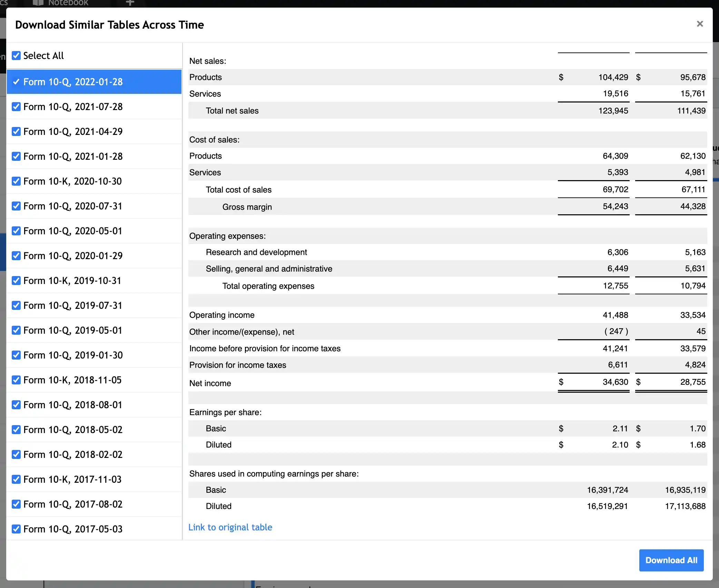
Task: Select the Form 10-Q, 2021-04-29 list entry
Action: (x=73, y=131)
